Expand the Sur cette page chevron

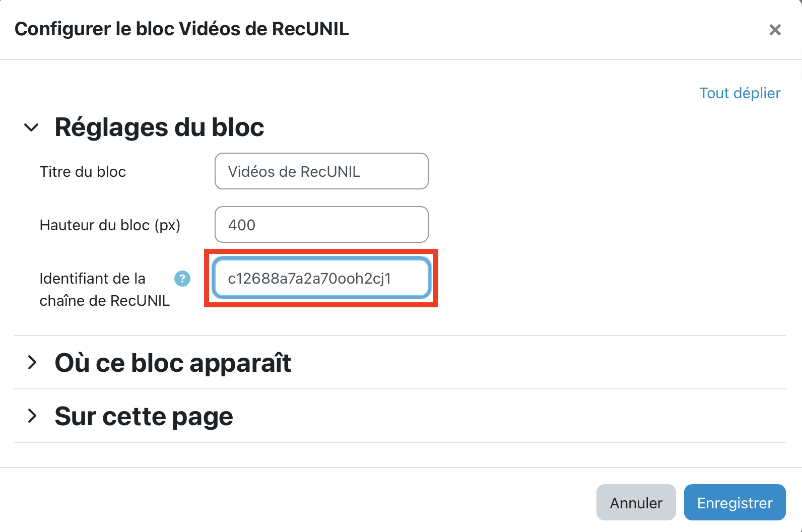coord(32,416)
